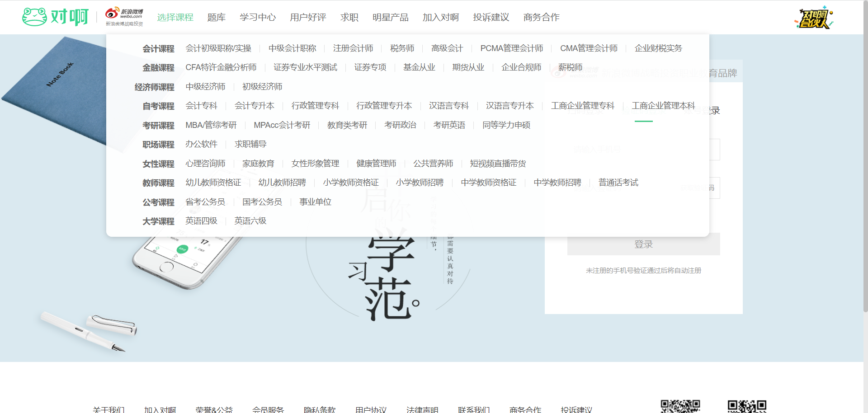Viewport: 868px width, 413px height.
Task: Open the 基金从业 course
Action: click(x=419, y=67)
